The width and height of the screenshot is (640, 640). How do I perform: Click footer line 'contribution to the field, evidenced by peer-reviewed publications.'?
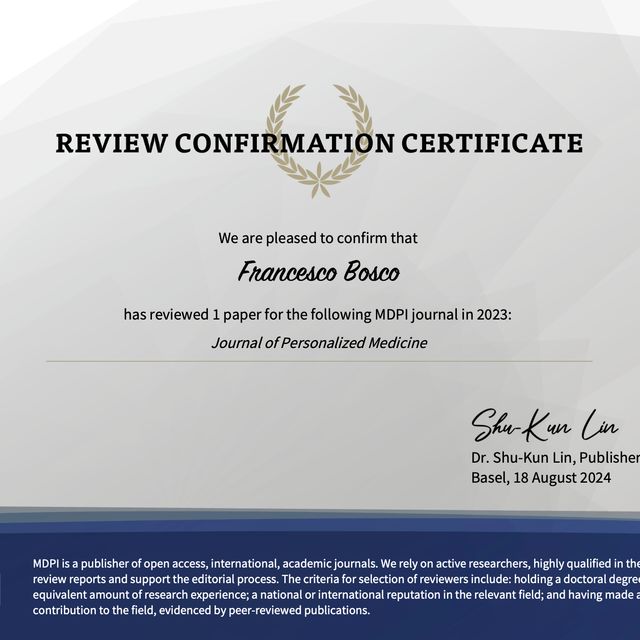coord(201,611)
